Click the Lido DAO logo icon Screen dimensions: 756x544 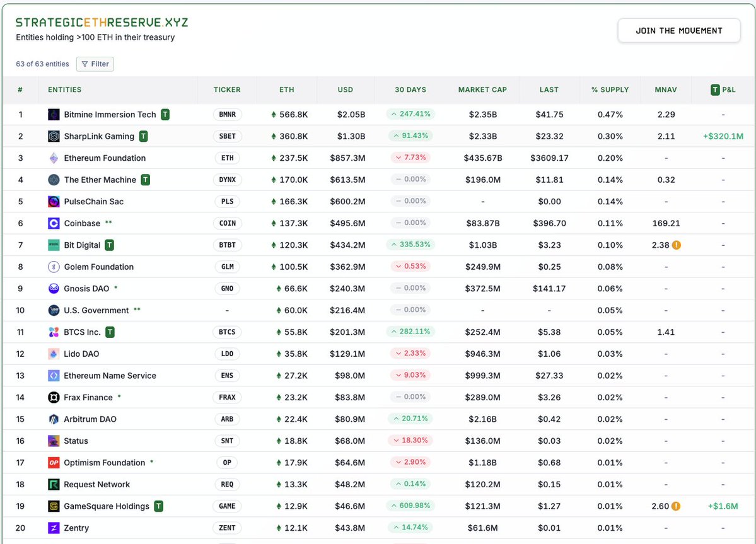[54, 354]
